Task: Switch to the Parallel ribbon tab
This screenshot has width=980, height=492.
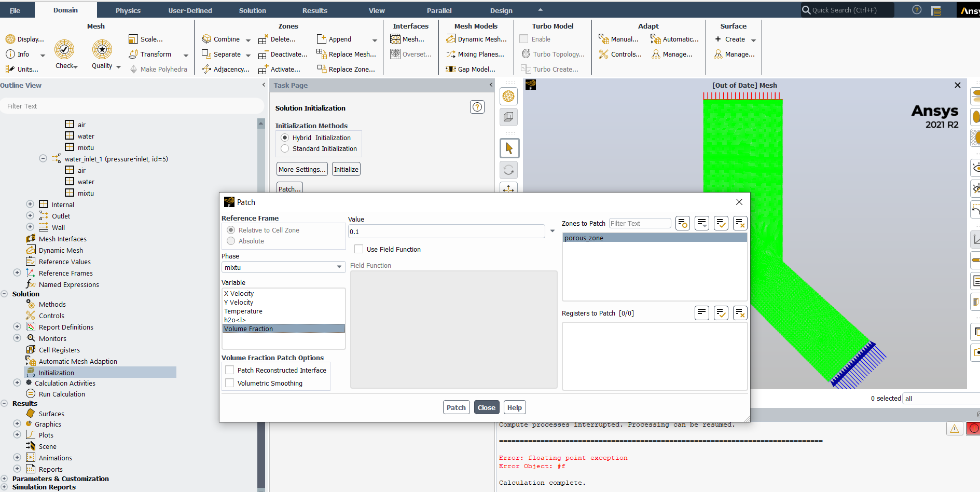Action: point(439,10)
